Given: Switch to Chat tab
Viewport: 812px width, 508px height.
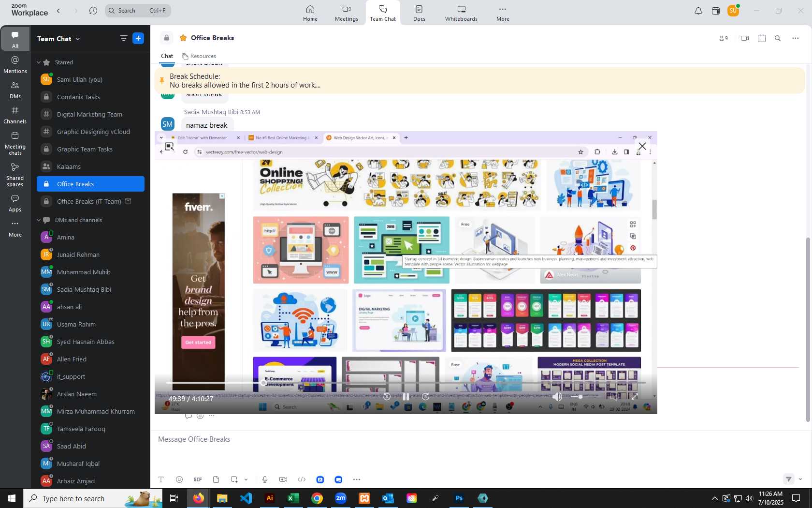Looking at the screenshot, I should tap(167, 56).
